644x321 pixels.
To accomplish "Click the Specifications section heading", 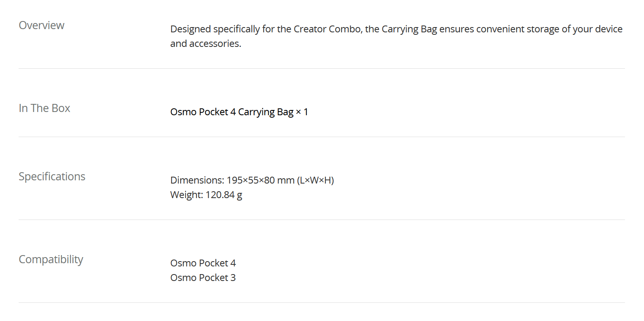I will (52, 177).
